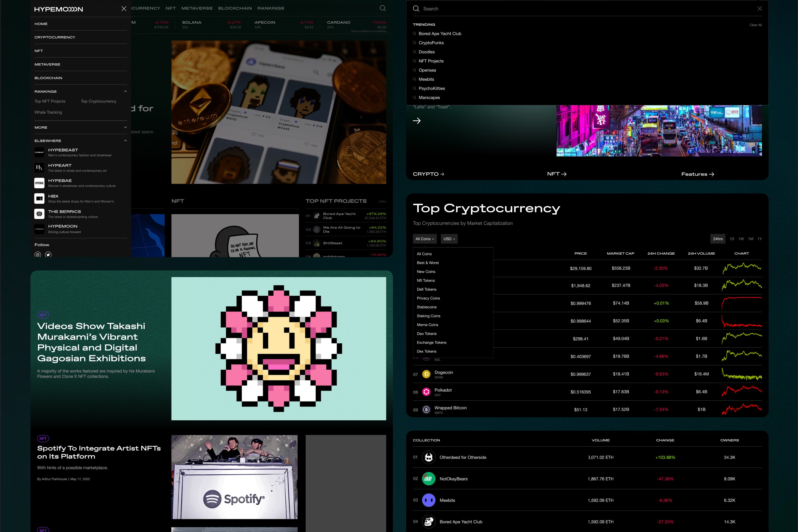Click the Dogecoin coin icon
This screenshot has width=798, height=532.
click(426, 374)
